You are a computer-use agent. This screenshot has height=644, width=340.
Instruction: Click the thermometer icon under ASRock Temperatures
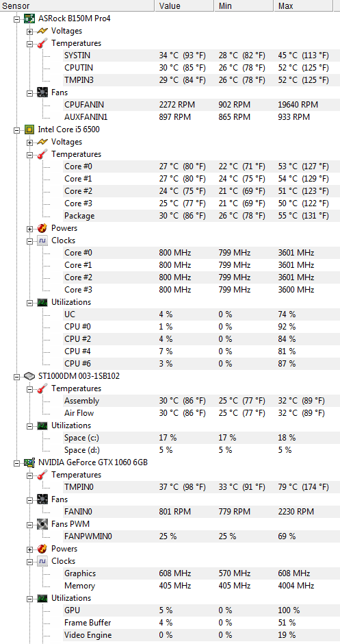click(42, 43)
